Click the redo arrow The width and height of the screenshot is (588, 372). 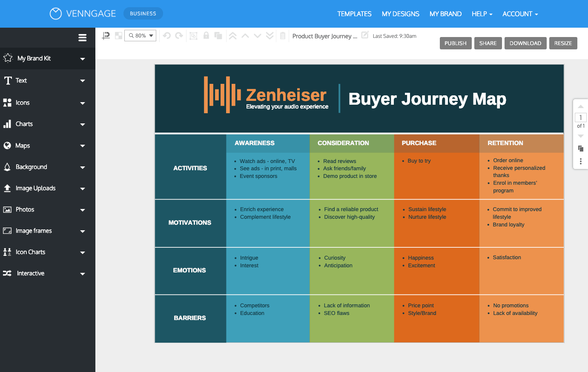click(x=179, y=36)
